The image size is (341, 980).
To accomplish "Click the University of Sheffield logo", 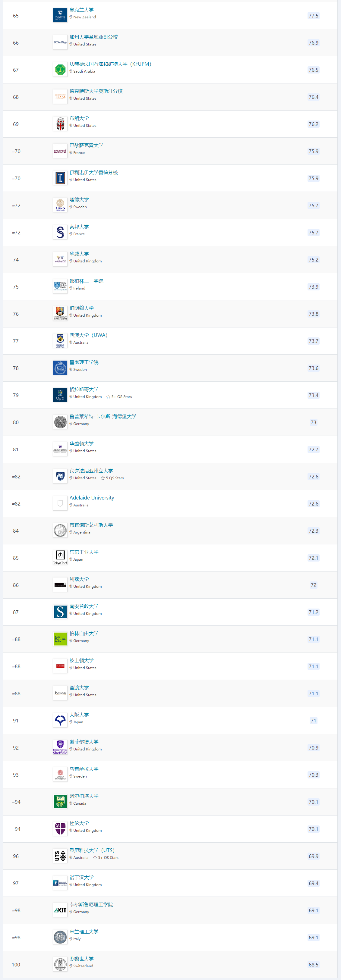I will click(x=60, y=747).
